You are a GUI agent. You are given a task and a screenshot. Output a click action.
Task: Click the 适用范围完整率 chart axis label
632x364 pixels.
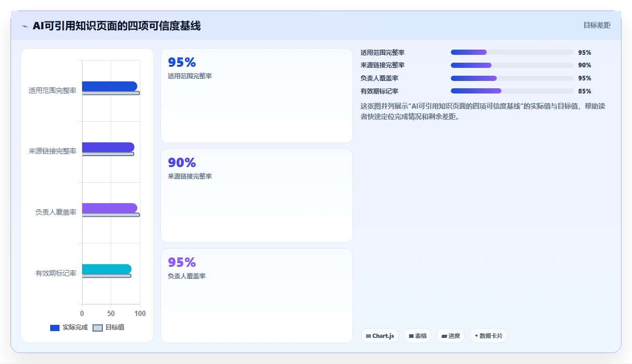pos(53,90)
